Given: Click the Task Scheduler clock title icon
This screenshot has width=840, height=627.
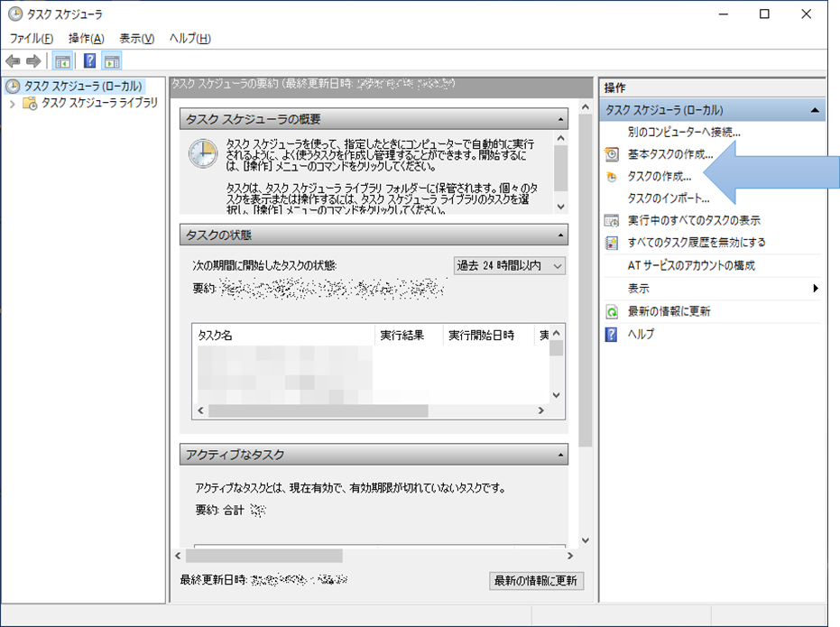Looking at the screenshot, I should click(x=15, y=14).
